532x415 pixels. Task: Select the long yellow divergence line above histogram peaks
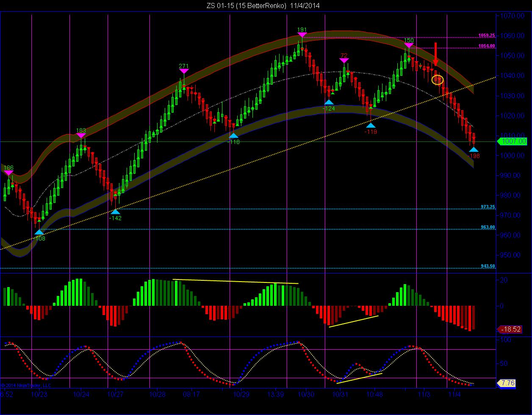click(x=236, y=281)
